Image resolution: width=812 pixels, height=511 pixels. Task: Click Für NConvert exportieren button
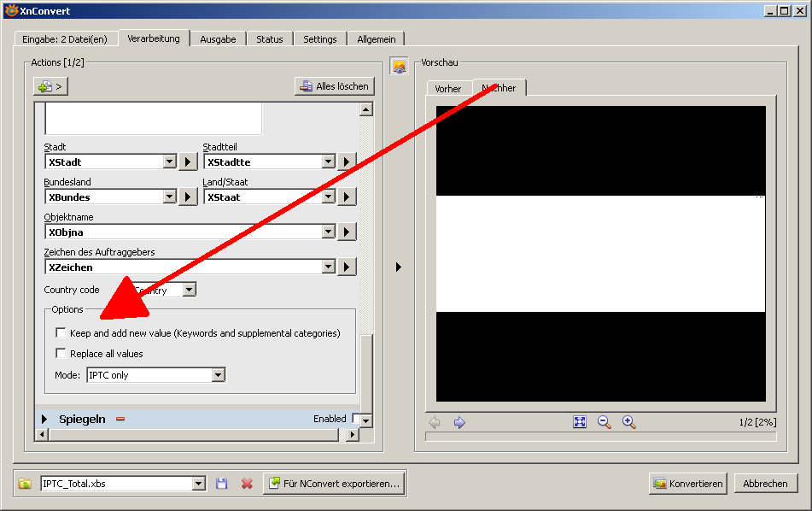(334, 484)
